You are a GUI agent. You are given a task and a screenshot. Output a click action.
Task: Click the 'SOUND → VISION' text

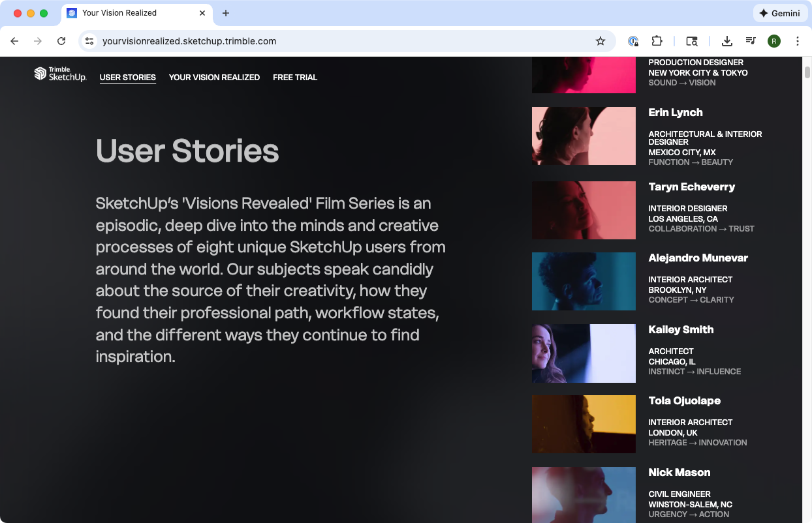click(682, 82)
